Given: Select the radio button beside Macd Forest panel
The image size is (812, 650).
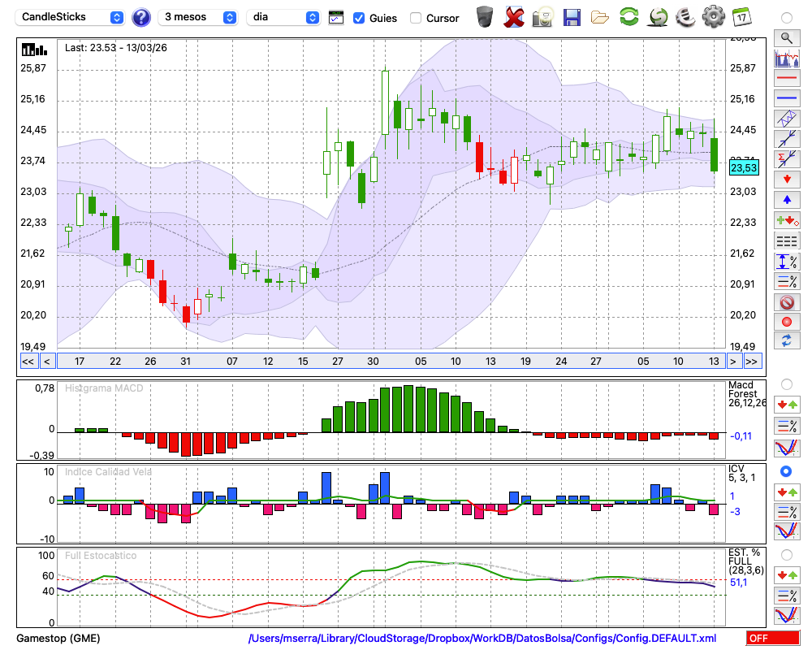Looking at the screenshot, I should (x=786, y=383).
